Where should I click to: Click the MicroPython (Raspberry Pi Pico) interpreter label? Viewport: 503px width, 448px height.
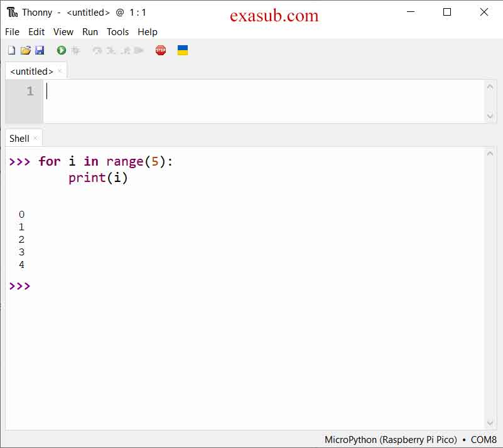[390, 440]
